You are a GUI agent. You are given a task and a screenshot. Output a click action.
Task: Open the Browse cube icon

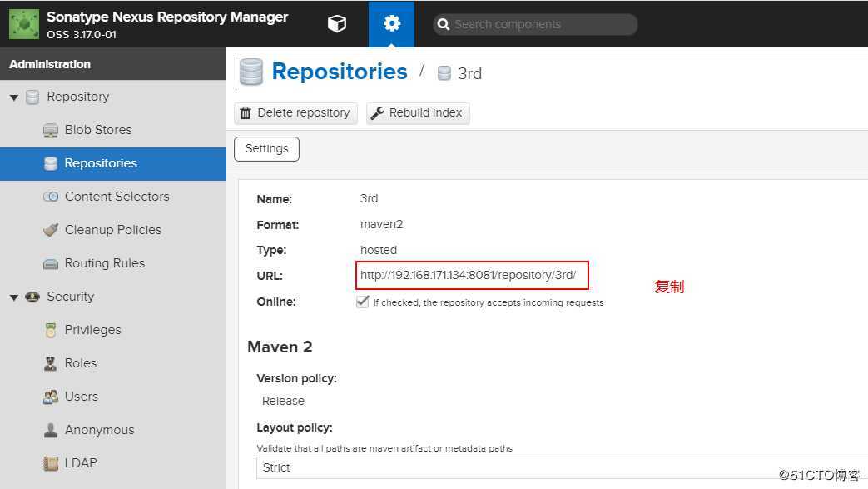click(336, 24)
